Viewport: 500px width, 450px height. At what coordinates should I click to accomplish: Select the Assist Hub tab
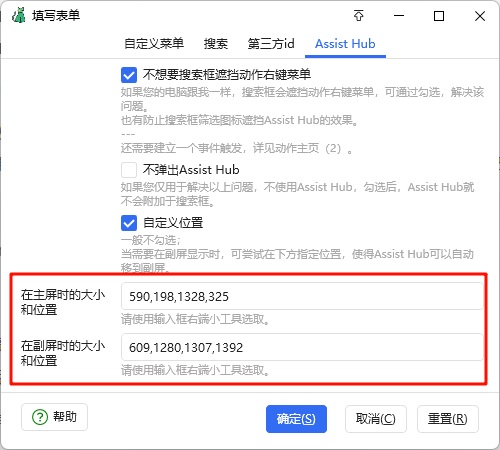click(345, 44)
